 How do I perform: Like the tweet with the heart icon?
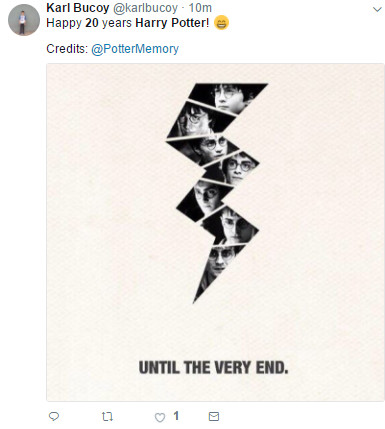pos(160,417)
